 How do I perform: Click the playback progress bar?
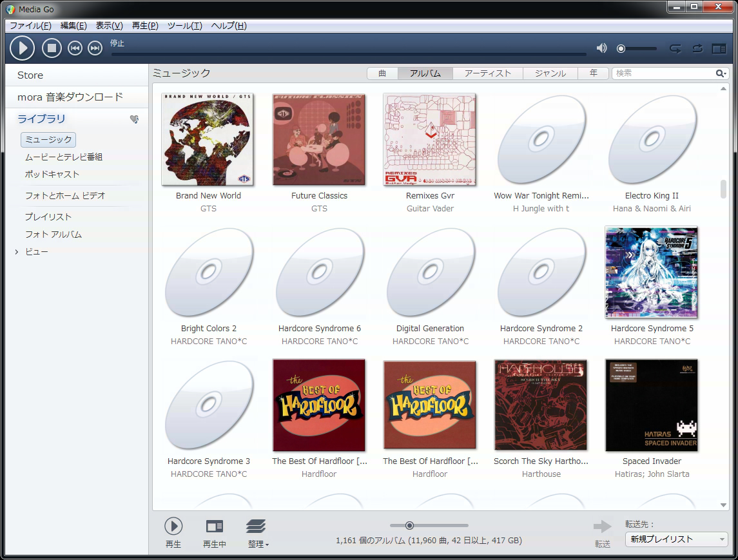pos(349,55)
